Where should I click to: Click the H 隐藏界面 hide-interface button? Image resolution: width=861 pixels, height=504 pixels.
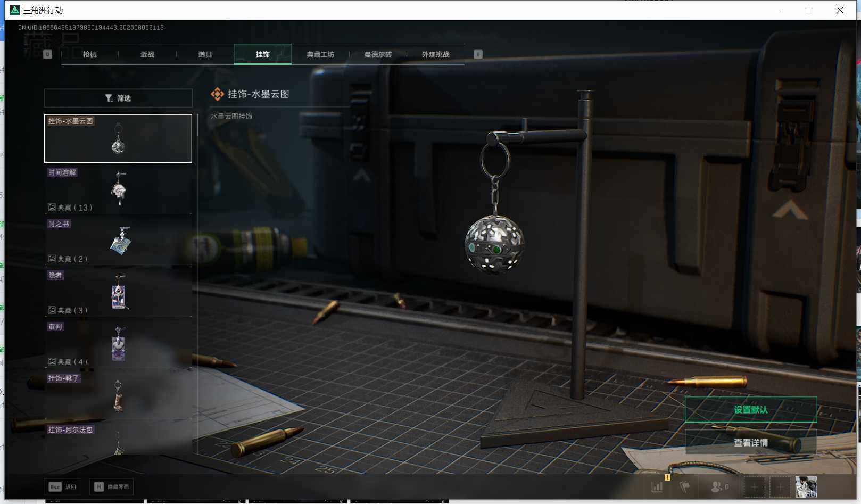tap(111, 486)
